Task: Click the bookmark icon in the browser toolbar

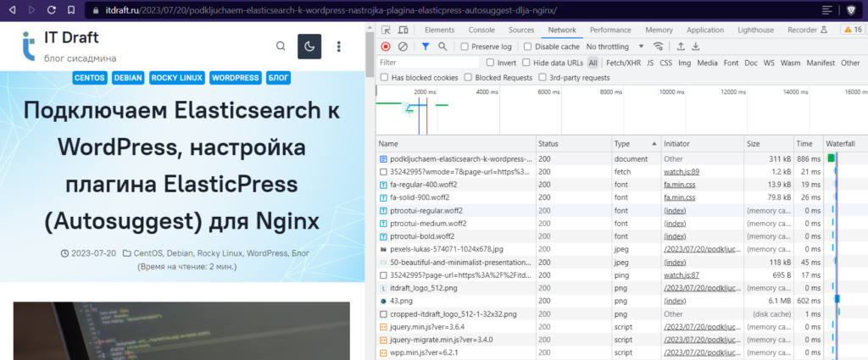Action: (71, 10)
